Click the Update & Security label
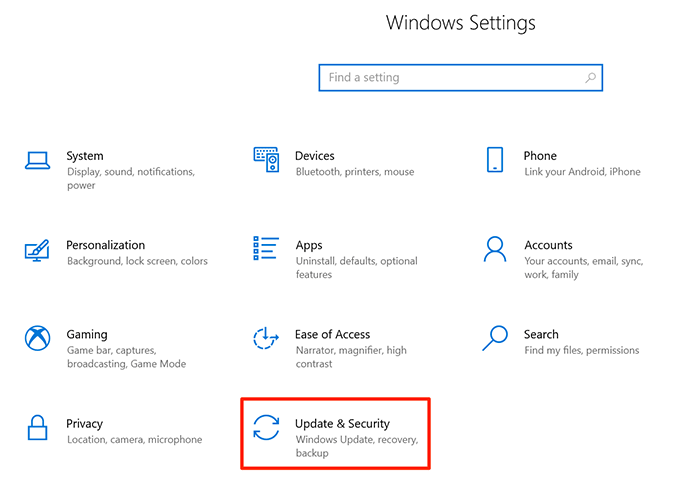Image resolution: width=680 pixels, height=478 pixels. (342, 424)
